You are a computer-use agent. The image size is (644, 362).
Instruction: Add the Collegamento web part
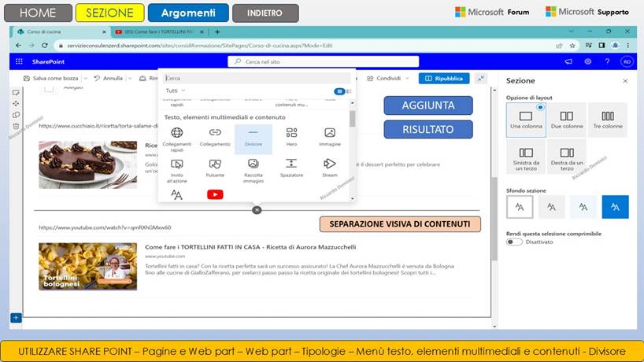click(x=215, y=137)
